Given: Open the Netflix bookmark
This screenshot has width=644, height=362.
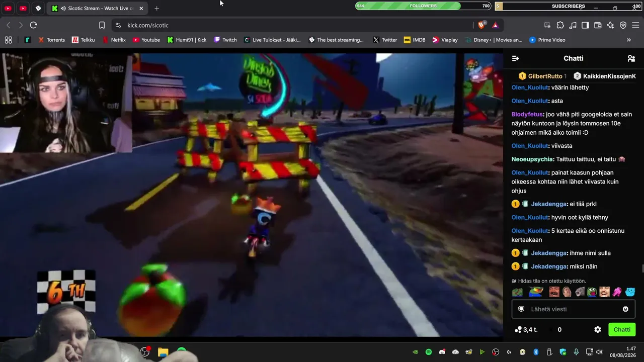Looking at the screenshot, I should coord(114,40).
